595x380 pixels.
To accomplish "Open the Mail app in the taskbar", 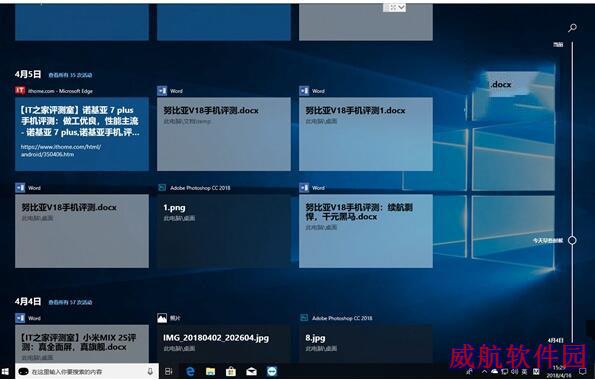I will point(251,372).
